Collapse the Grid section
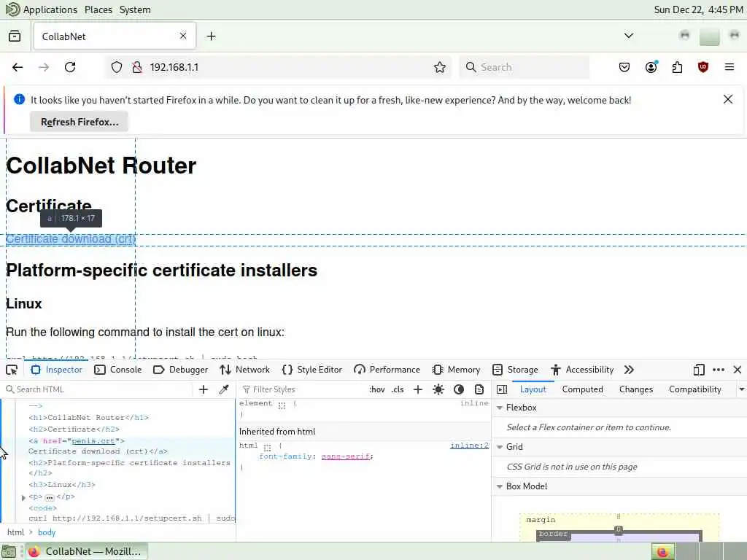This screenshot has width=747, height=560. tap(500, 447)
